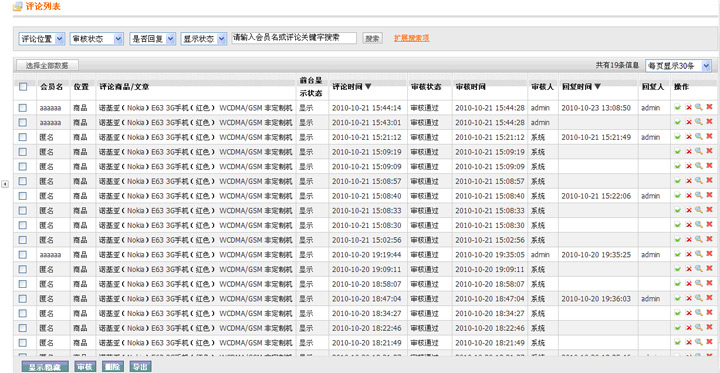The image size is (720, 373).
Task: Click the 审核状态 column header in the table
Action: coord(426,86)
